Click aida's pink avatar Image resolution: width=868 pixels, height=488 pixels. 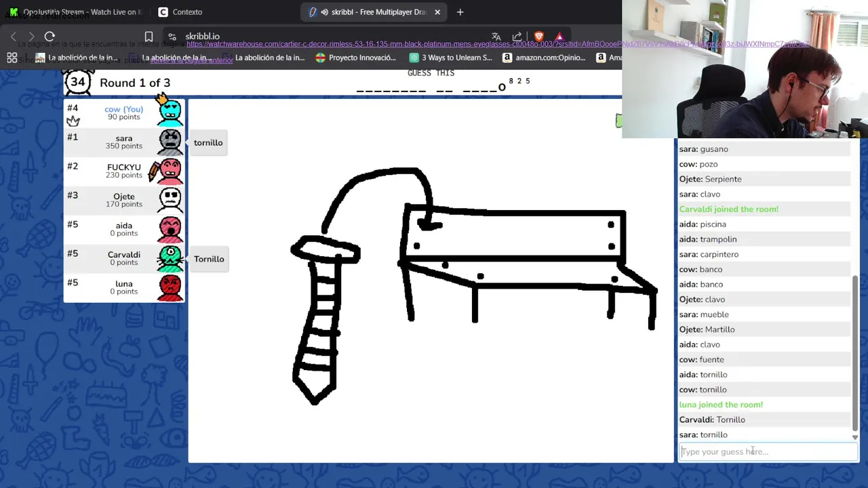point(170,228)
